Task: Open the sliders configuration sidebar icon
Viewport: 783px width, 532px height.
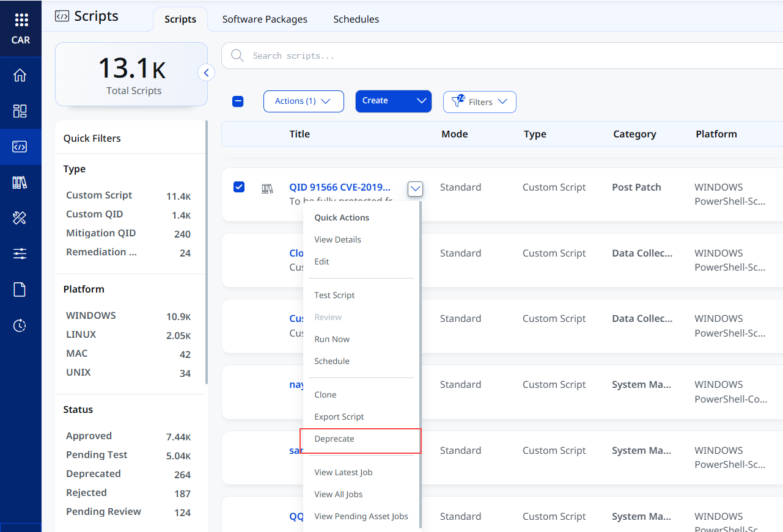Action: 20,253
